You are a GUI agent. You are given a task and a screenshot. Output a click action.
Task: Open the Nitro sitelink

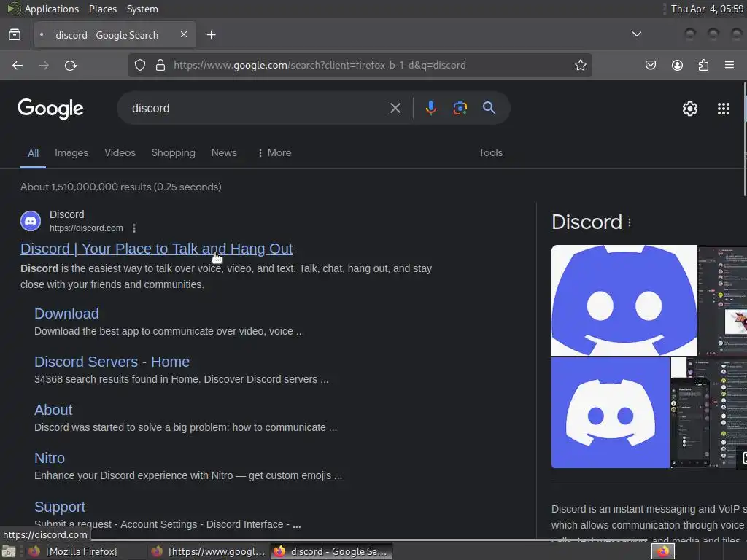pos(50,458)
